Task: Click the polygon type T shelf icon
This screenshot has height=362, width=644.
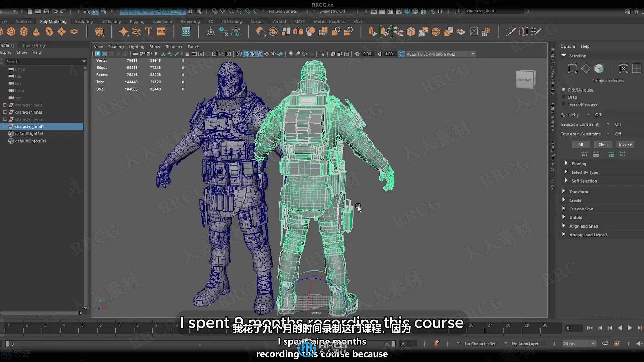Action: (x=149, y=32)
